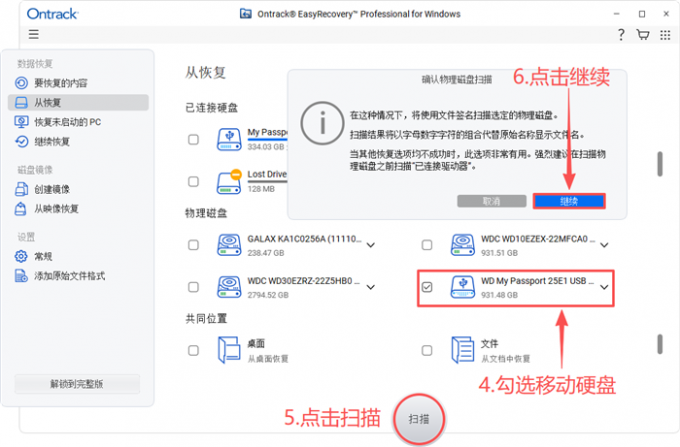
Task: Select 要恢复的内容 in the sidebar
Action: coord(78,83)
